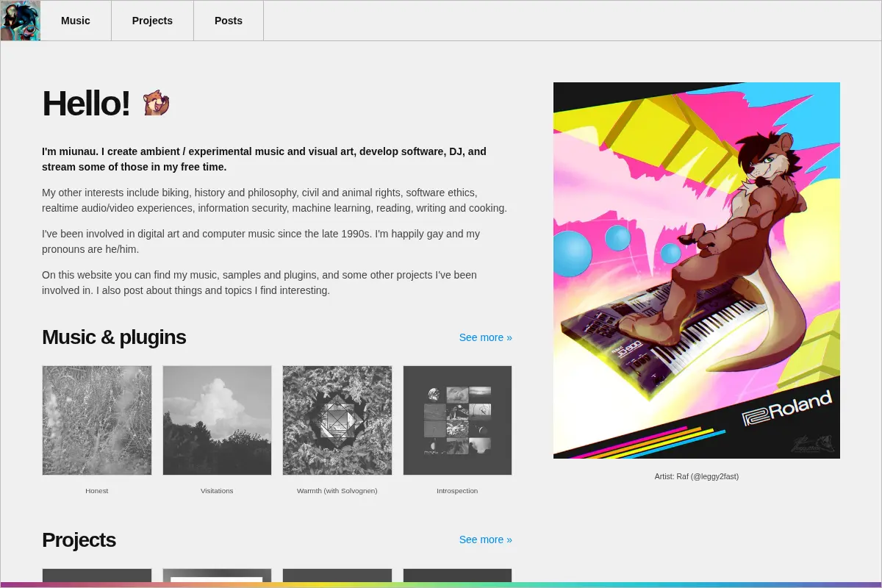Open the first project thumbnail under Projects
The width and height of the screenshot is (882, 588).
(x=97, y=576)
